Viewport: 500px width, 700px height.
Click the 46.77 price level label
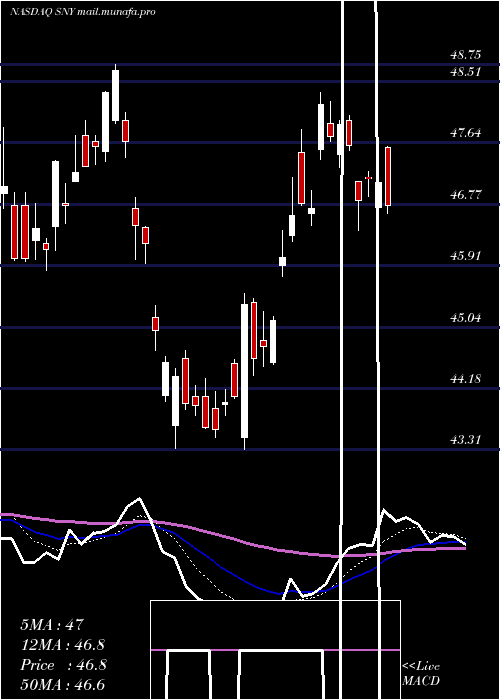(466, 194)
